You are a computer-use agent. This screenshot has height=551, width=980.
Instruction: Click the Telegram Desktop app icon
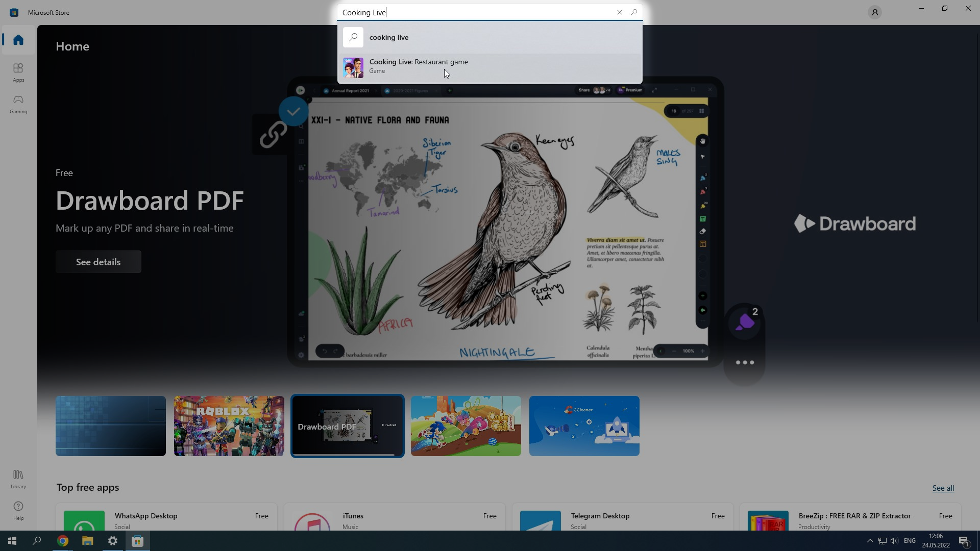pos(540,521)
